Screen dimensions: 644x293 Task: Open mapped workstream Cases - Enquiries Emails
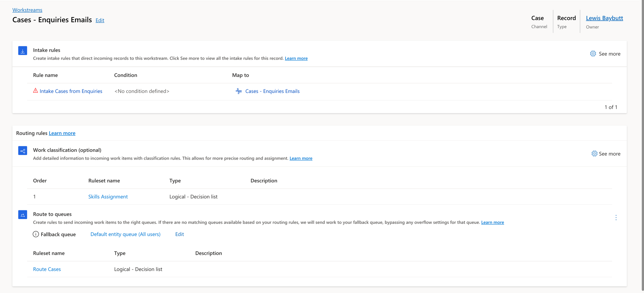(x=272, y=91)
